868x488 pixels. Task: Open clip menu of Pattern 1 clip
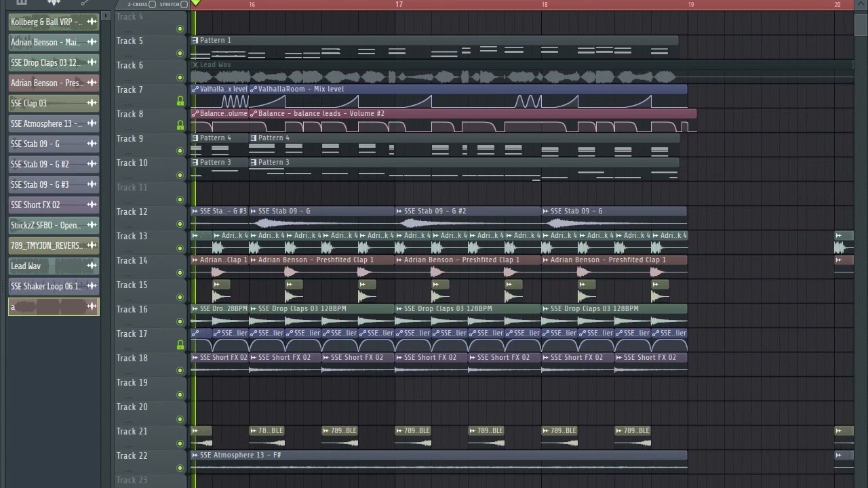point(195,40)
